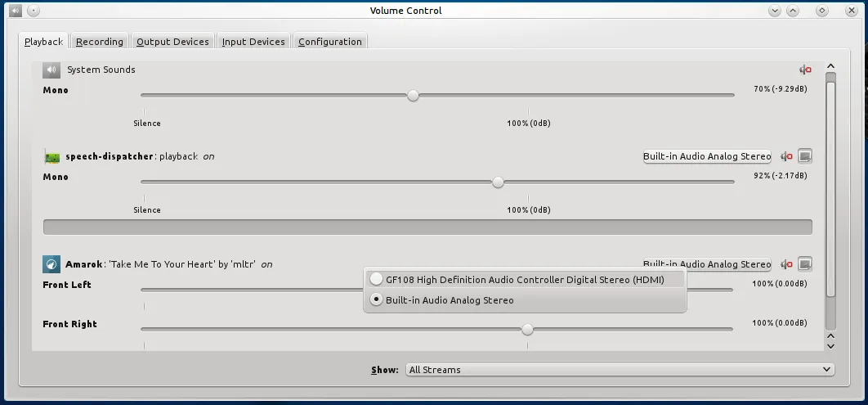
Task: Click the scroll up arrow atop scrollbar
Action: [x=830, y=67]
